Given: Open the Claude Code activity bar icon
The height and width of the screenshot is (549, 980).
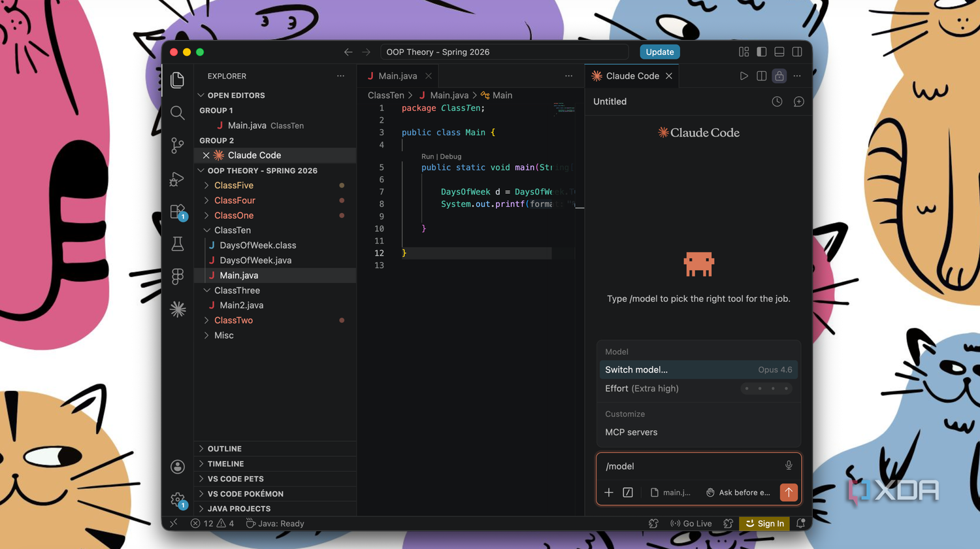Looking at the screenshot, I should pyautogui.click(x=177, y=309).
